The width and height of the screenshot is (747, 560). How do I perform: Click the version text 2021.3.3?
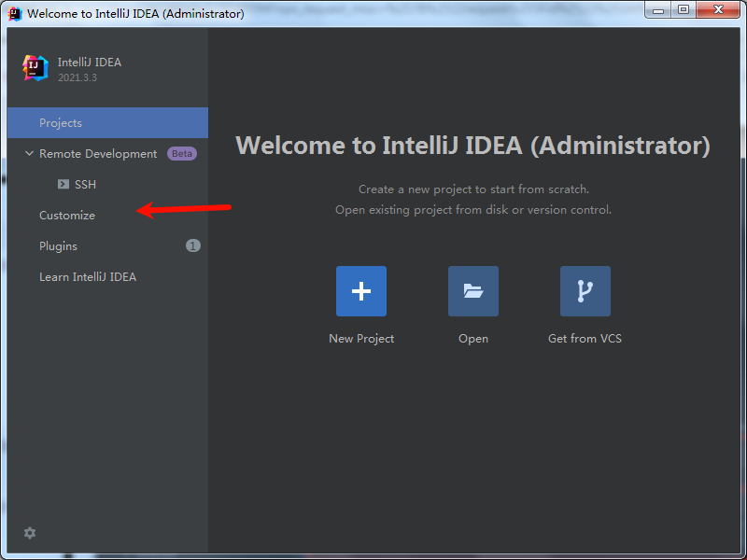pyautogui.click(x=78, y=77)
